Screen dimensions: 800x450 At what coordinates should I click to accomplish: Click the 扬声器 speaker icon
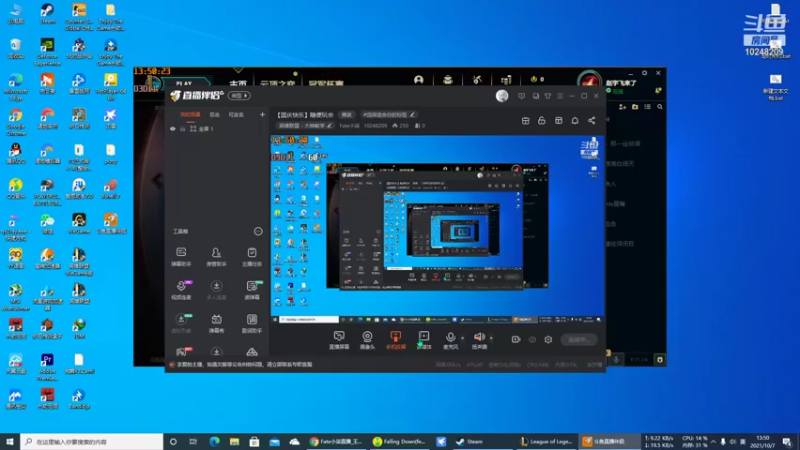coord(479,337)
